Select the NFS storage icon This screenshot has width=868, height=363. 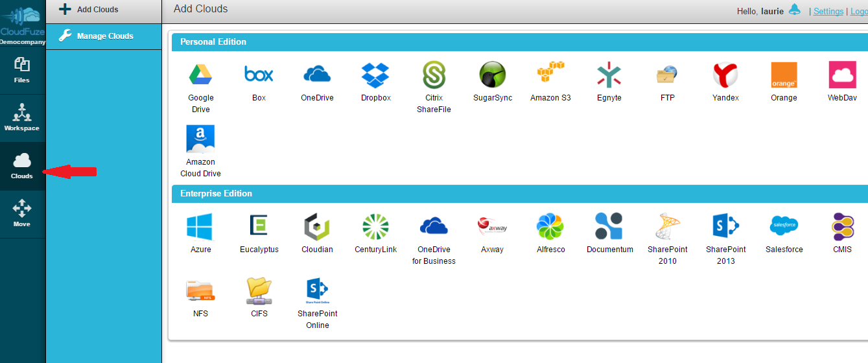(200, 290)
